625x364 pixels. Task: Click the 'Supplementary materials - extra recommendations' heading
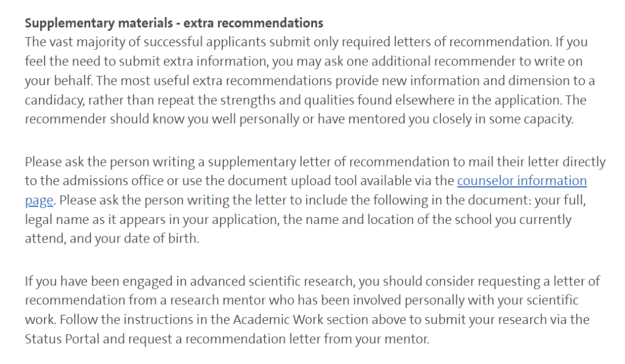point(174,23)
